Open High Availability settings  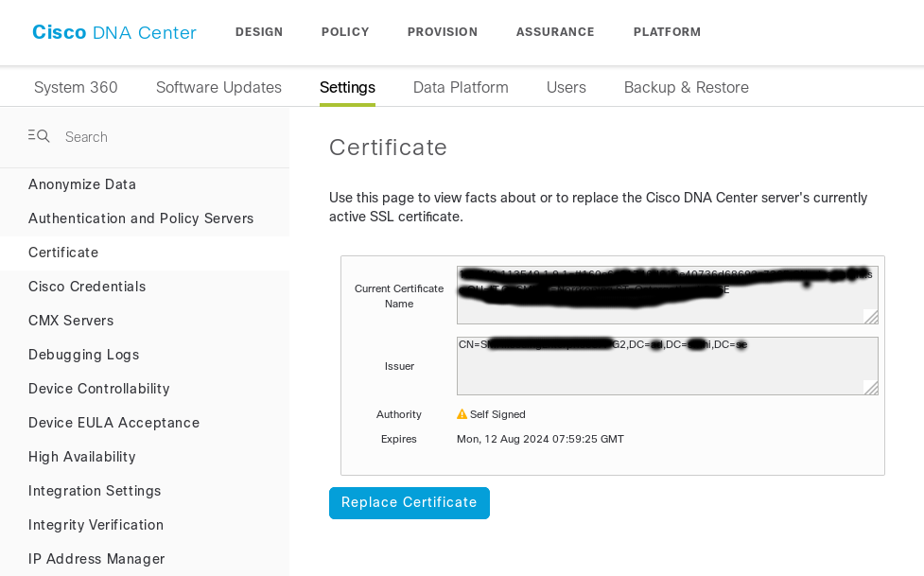point(81,456)
